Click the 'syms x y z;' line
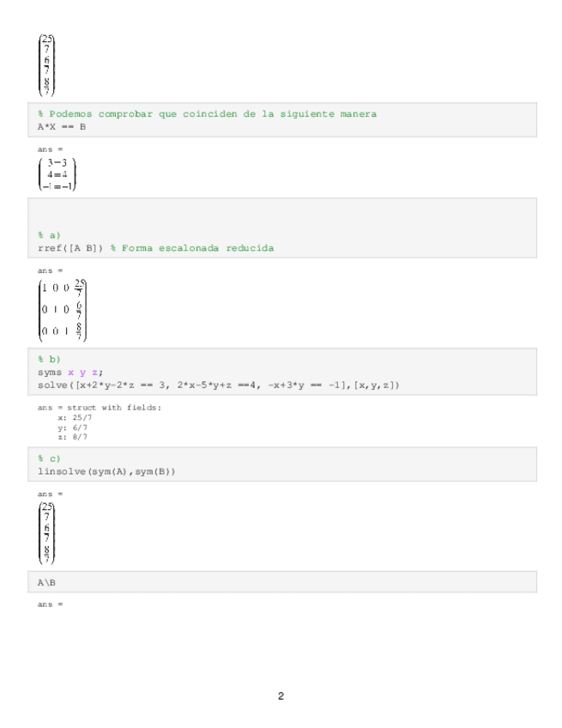This screenshot has width=562, height=728. [70, 372]
